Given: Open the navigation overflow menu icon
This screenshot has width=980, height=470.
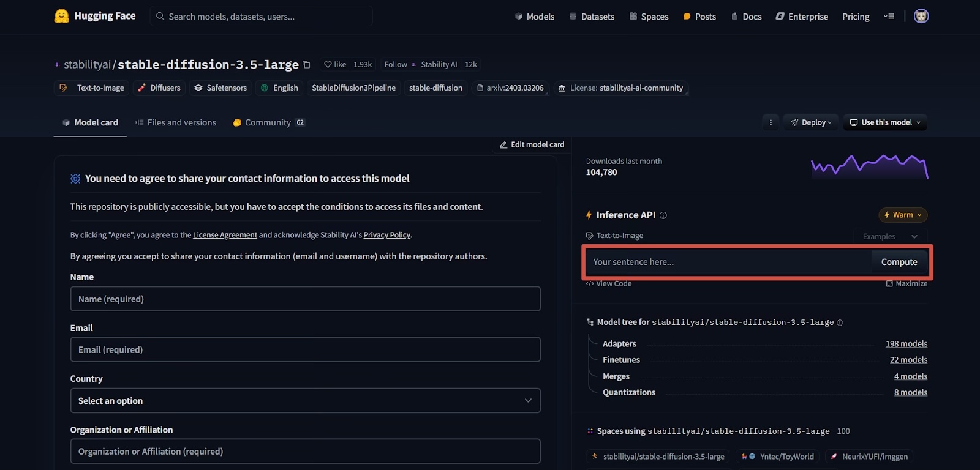Looking at the screenshot, I should click(889, 17).
